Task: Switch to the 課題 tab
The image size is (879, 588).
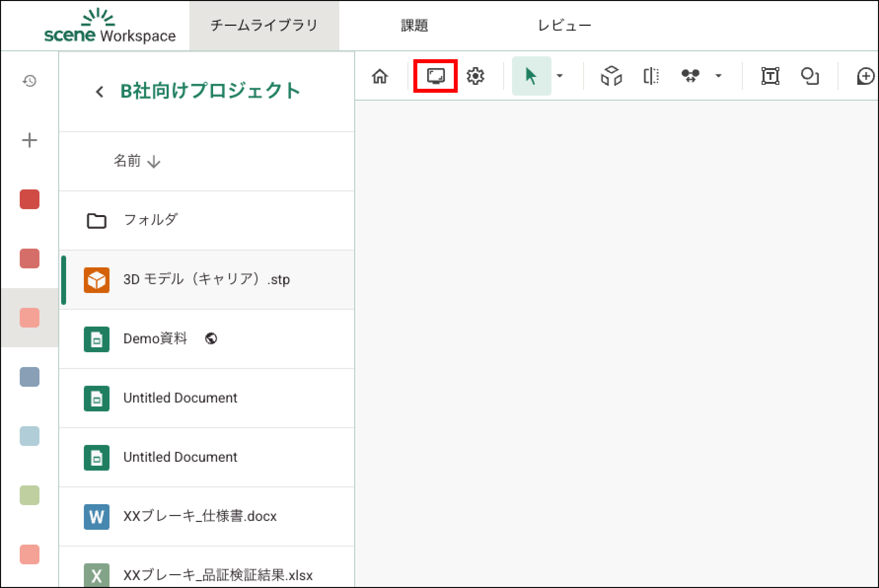Action: 414,26
